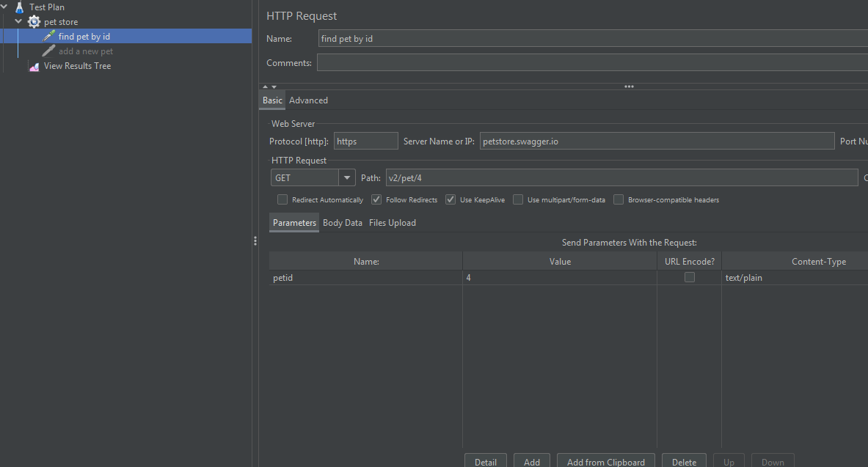Click the Test Plan flask icon
The height and width of the screenshot is (467, 868).
pyautogui.click(x=19, y=7)
